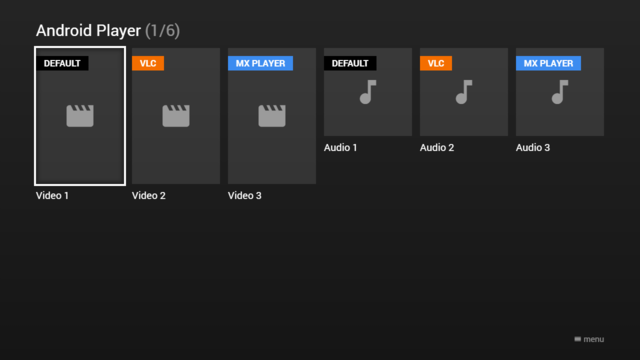Choose the Video 3 caption label
The height and width of the screenshot is (360, 640).
[x=244, y=196]
